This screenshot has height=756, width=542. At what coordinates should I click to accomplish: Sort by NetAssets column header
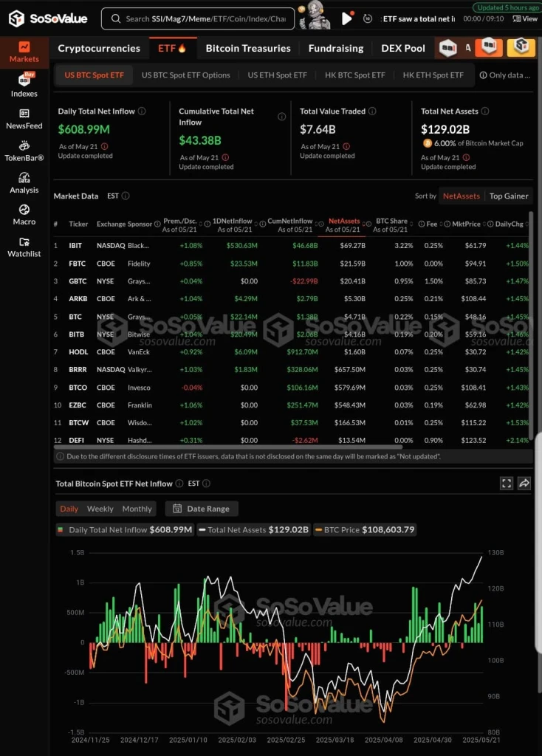[344, 224]
